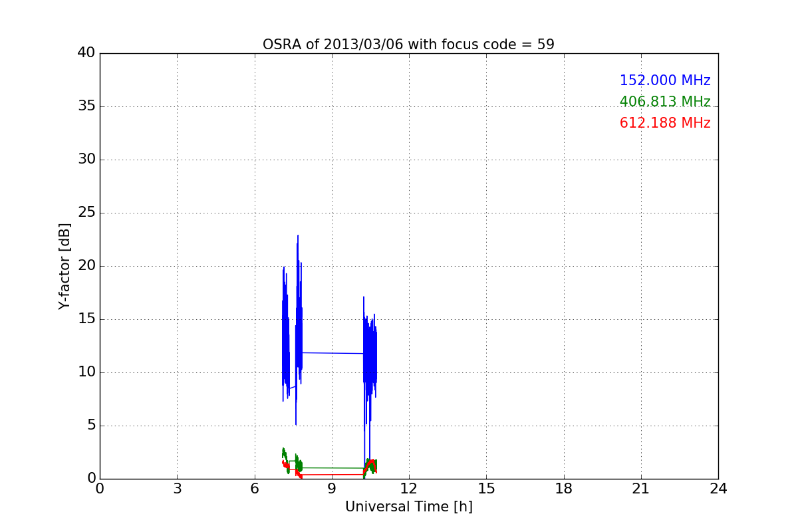Click the Universal Time [h] axis label

(x=408, y=507)
